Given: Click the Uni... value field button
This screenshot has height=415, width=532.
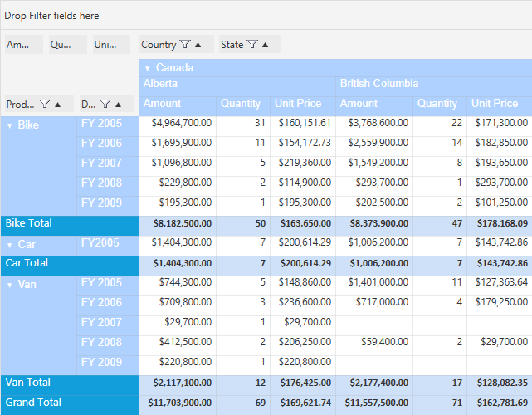Looking at the screenshot, I should (x=111, y=45).
